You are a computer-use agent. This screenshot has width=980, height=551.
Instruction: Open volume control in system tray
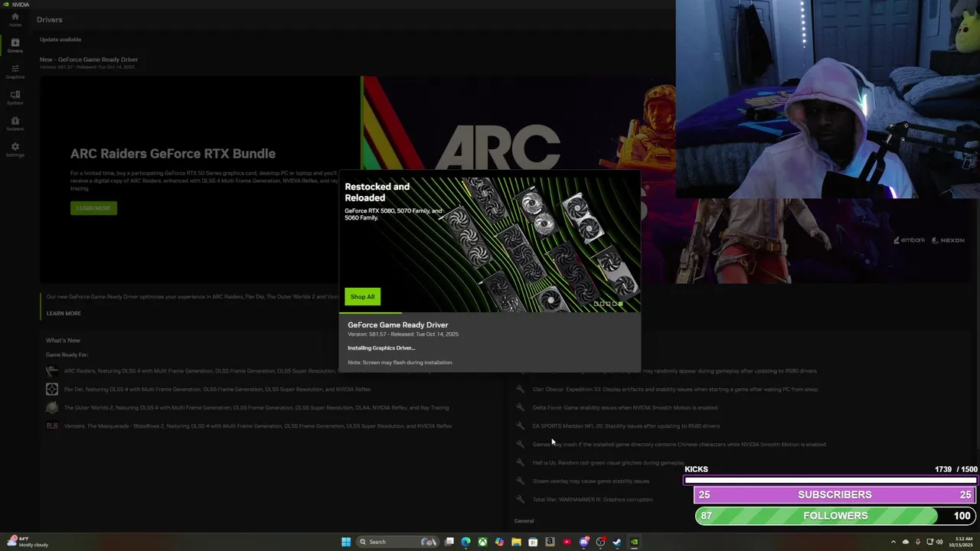tap(939, 542)
